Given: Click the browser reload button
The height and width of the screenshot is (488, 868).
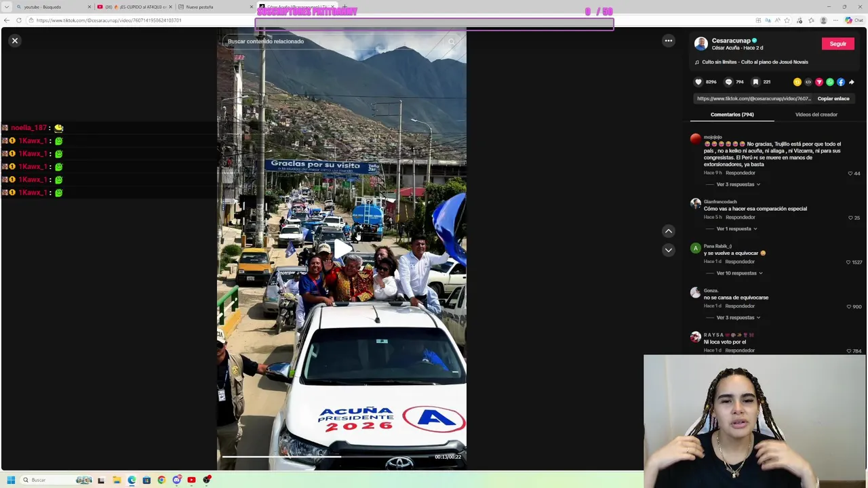Looking at the screenshot, I should point(18,20).
